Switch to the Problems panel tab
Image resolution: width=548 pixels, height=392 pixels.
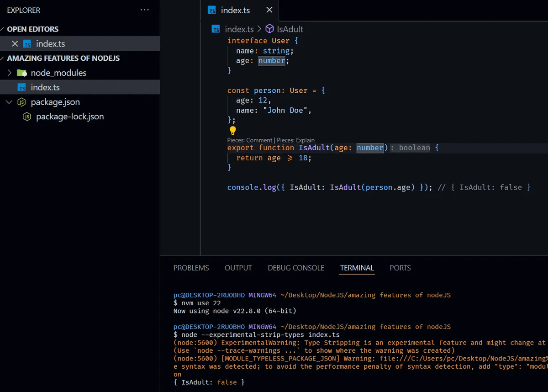point(191,268)
